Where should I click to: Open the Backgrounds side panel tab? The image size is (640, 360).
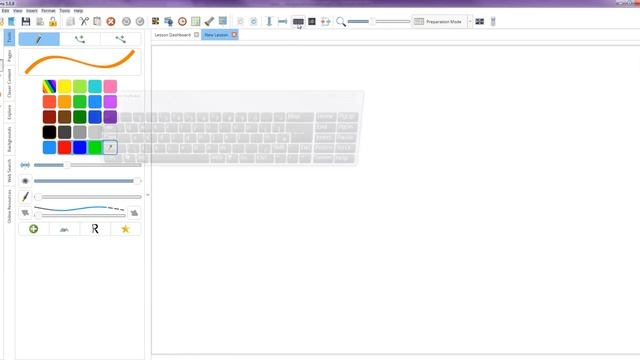[x=9, y=139]
